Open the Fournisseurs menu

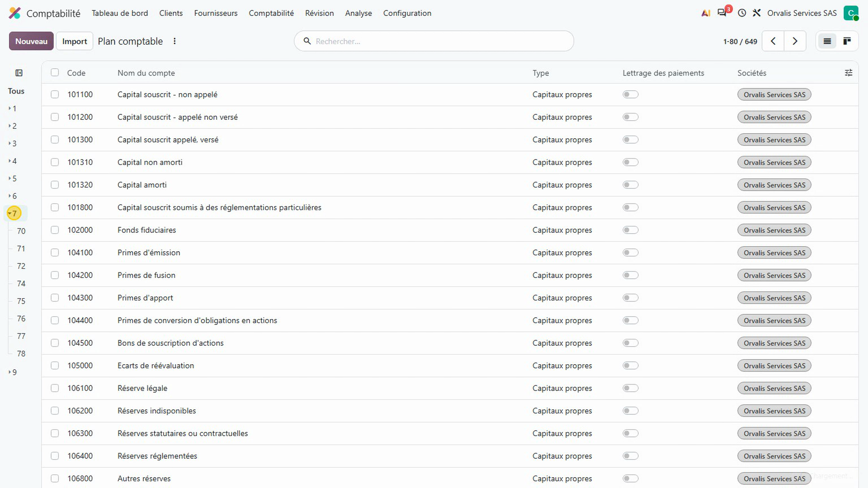[x=216, y=13]
